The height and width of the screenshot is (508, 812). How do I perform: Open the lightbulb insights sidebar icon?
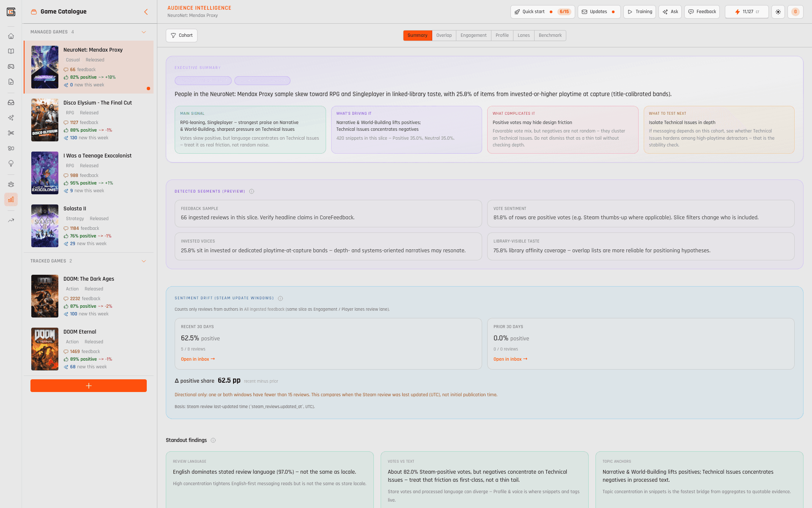click(x=11, y=163)
